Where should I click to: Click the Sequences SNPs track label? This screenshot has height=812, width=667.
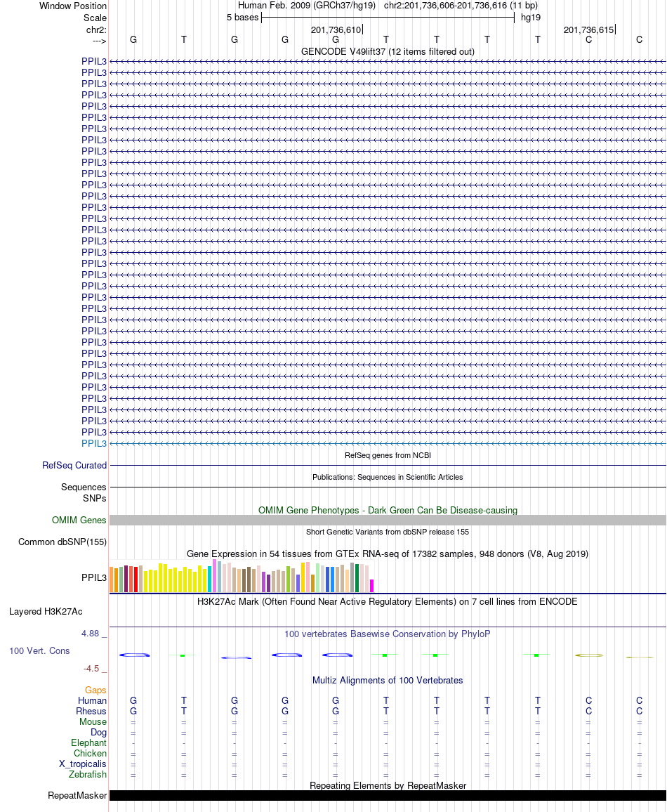pyautogui.click(x=84, y=492)
